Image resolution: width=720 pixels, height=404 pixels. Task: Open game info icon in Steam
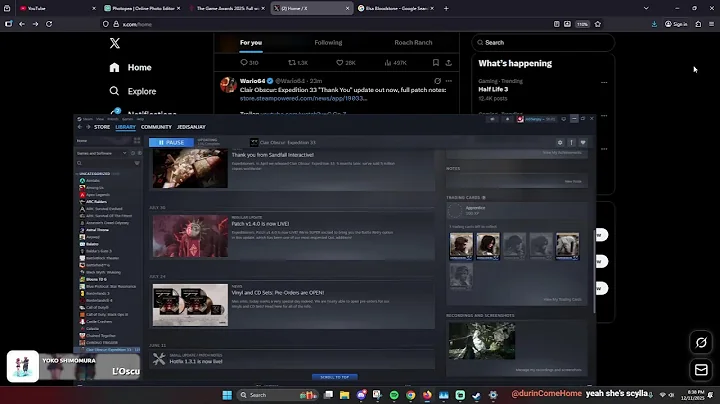tap(572, 142)
